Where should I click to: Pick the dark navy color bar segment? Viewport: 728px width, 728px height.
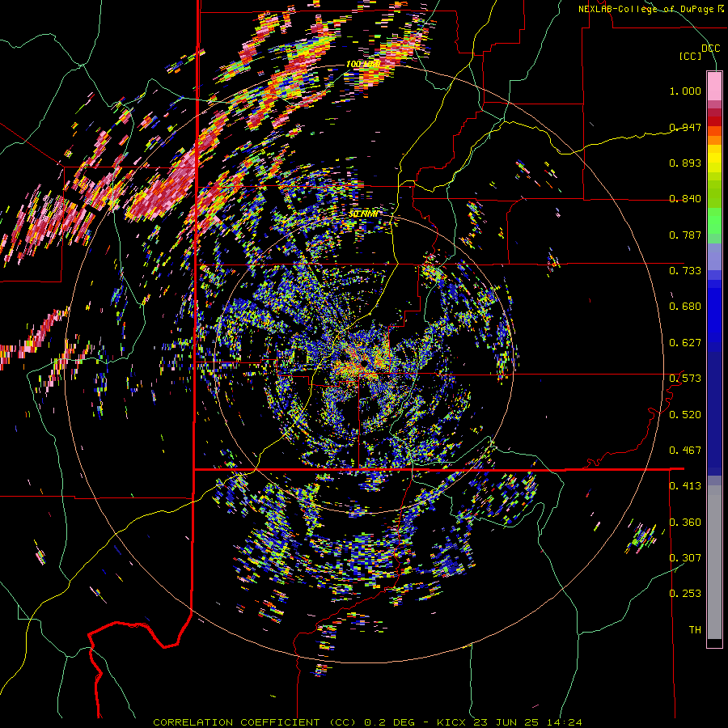[x=714, y=408]
